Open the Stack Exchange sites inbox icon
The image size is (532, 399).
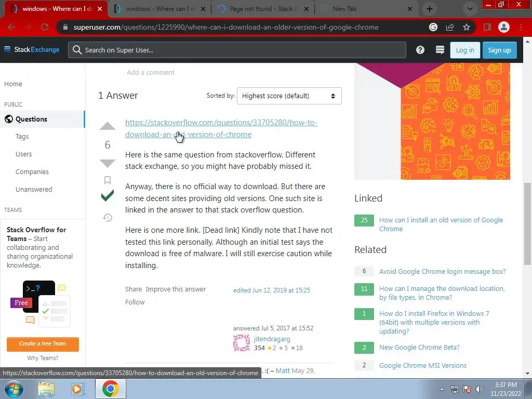440,50
